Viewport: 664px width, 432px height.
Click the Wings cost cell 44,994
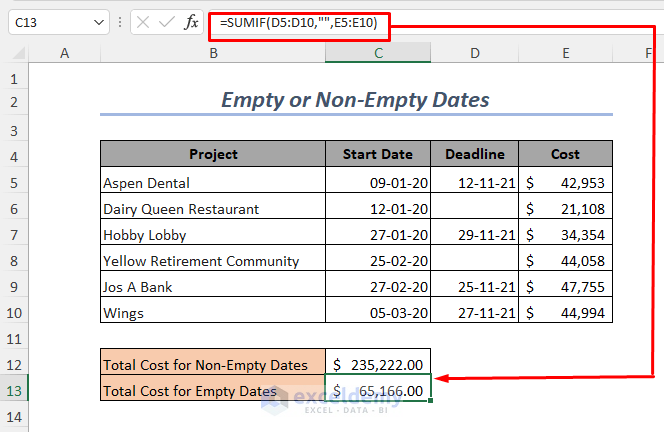566,313
